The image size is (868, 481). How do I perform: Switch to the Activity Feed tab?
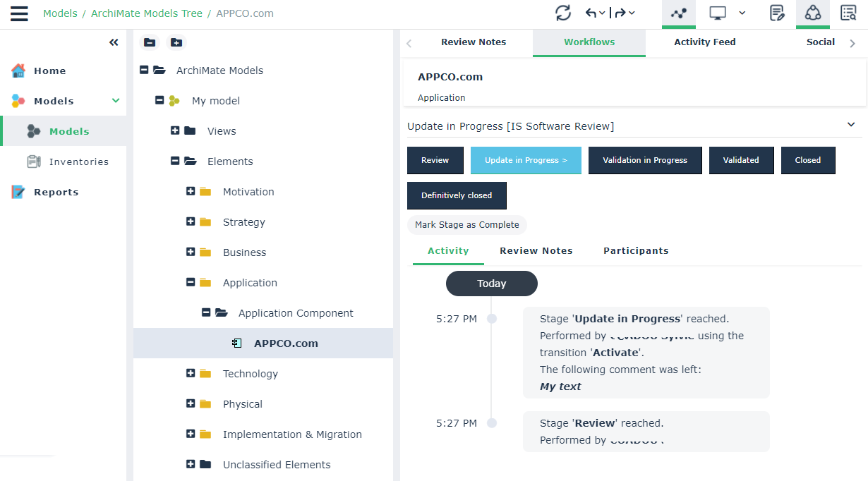coord(704,42)
